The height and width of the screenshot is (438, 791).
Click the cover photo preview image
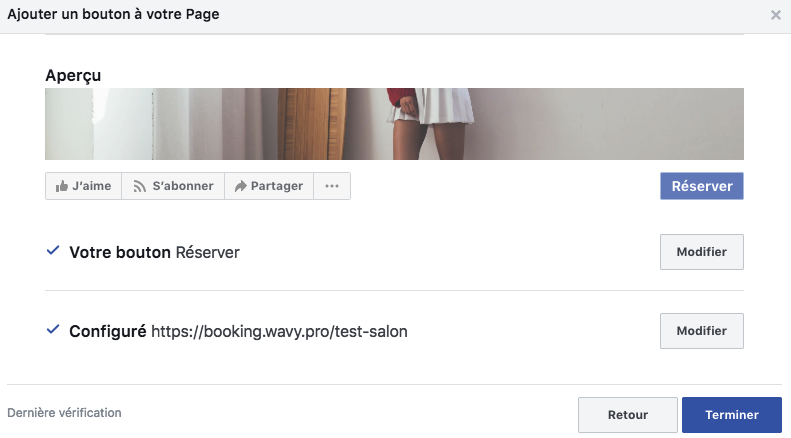pyautogui.click(x=394, y=124)
